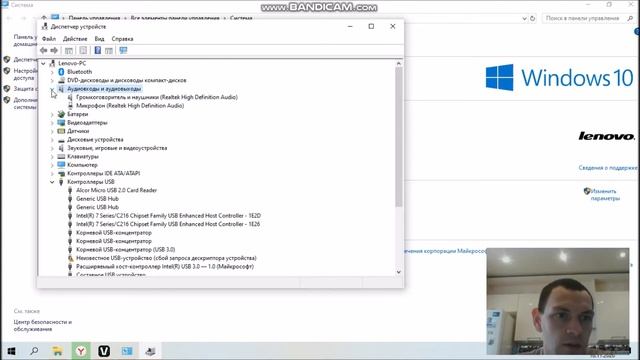Open the black V app in taskbar

click(104, 351)
